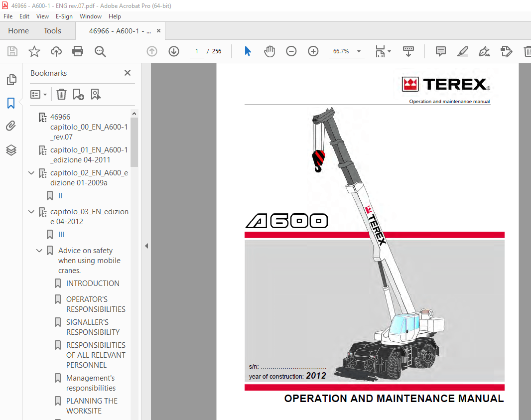Click the delete bookmark trash icon

(61, 94)
